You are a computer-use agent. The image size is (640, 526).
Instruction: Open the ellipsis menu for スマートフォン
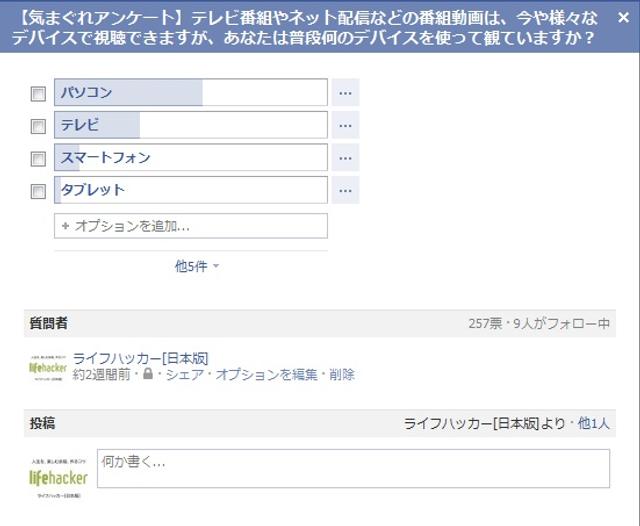[345, 158]
